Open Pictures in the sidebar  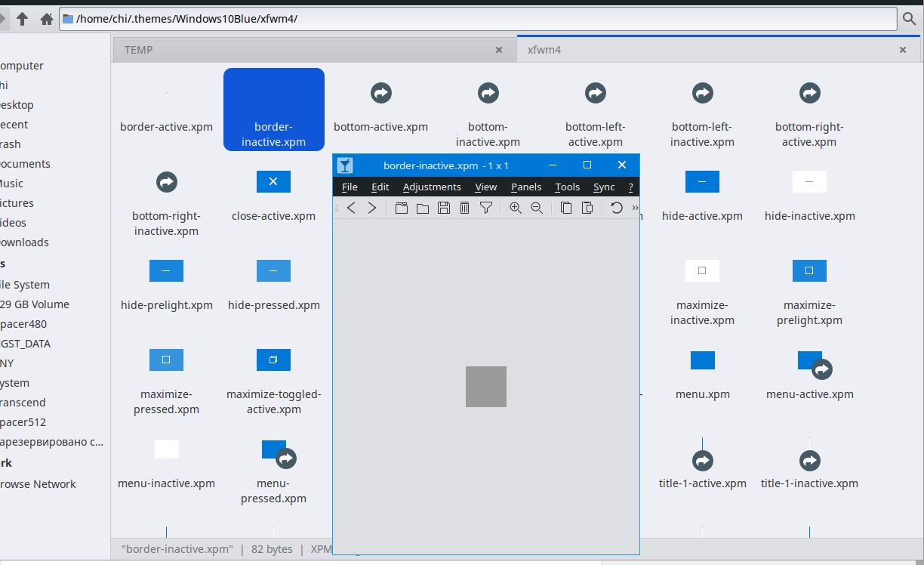(23, 203)
